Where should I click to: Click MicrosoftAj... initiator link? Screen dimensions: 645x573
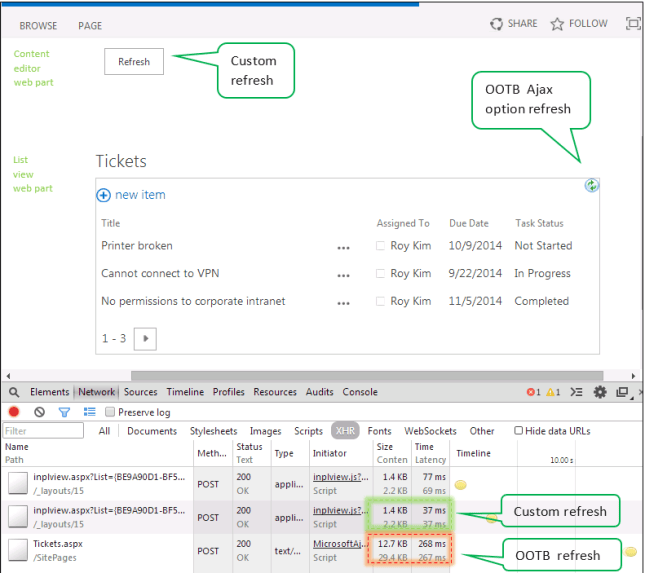point(341,544)
